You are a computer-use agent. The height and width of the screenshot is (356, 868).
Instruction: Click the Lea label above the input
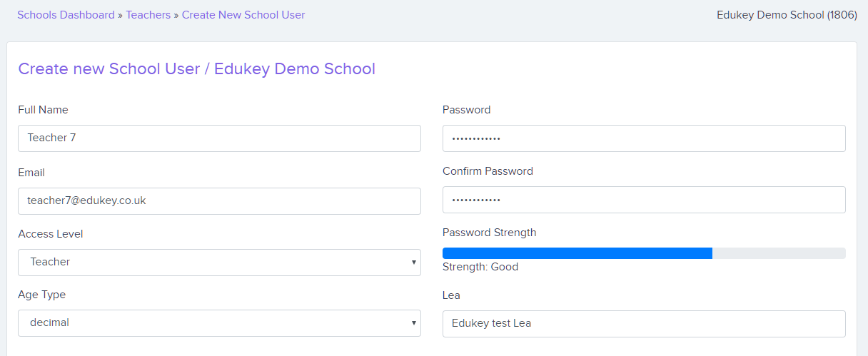[451, 295]
